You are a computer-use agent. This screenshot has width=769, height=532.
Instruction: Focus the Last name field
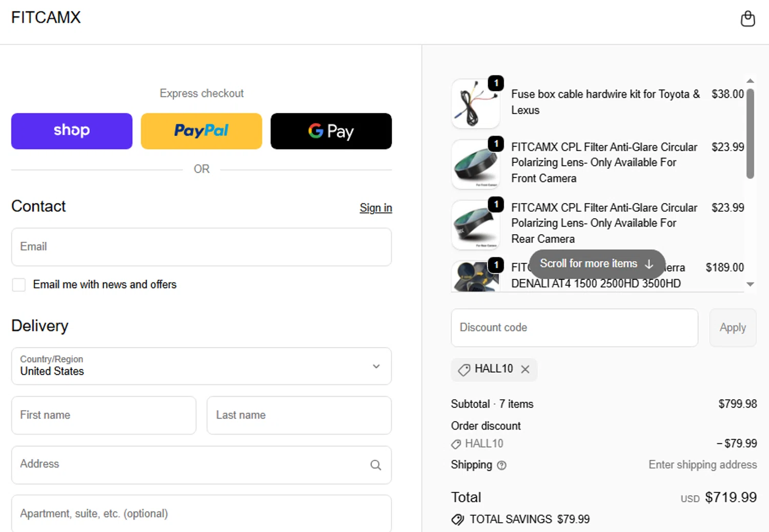pyautogui.click(x=299, y=415)
